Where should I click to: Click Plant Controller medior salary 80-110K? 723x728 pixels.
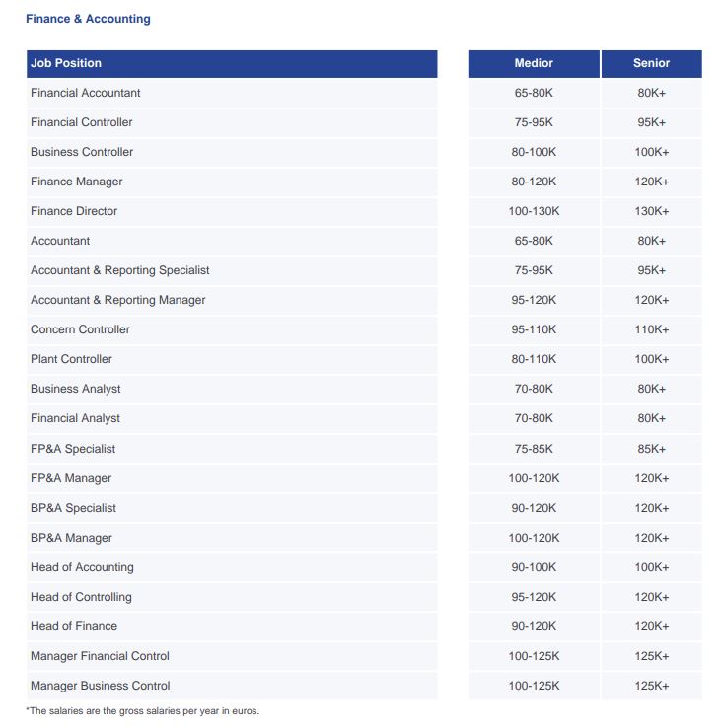[x=534, y=359]
